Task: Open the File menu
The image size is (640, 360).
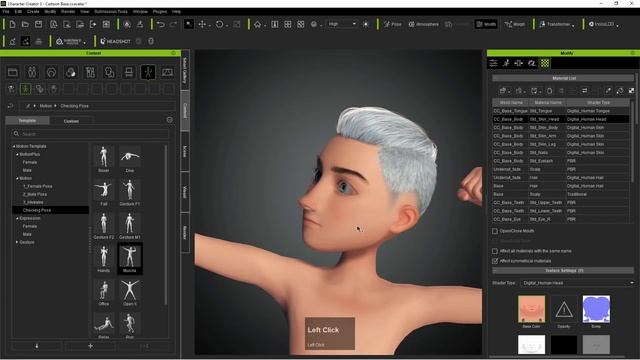Action: (x=6, y=11)
